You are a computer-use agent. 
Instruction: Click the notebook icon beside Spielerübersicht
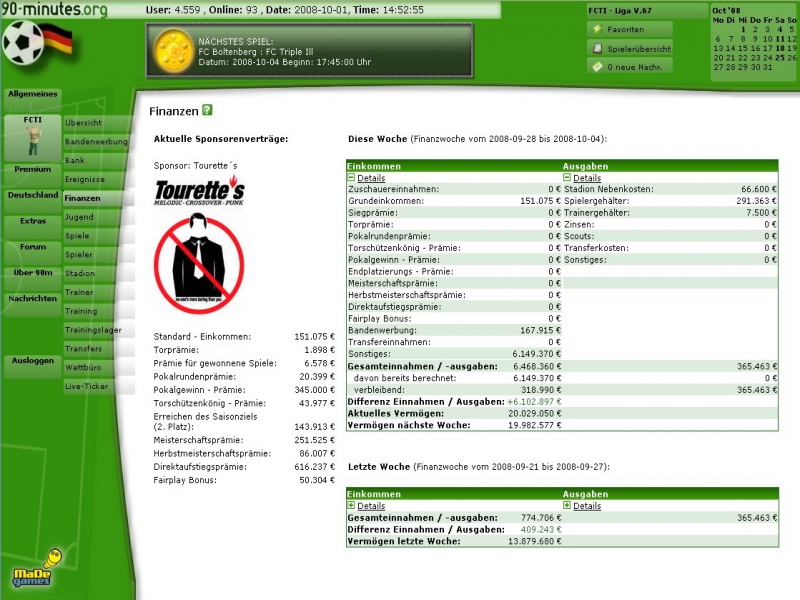(597, 48)
